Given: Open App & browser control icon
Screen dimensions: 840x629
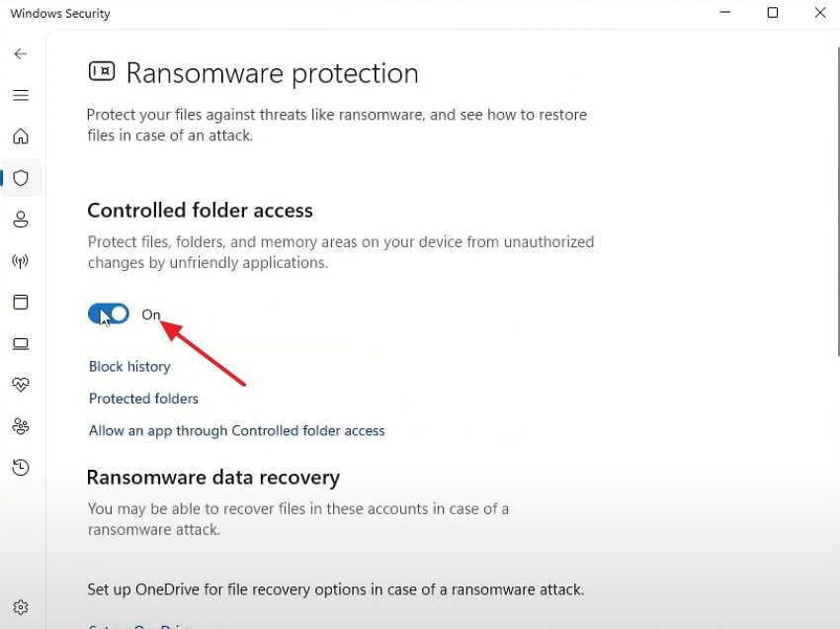Looking at the screenshot, I should (x=21, y=303).
